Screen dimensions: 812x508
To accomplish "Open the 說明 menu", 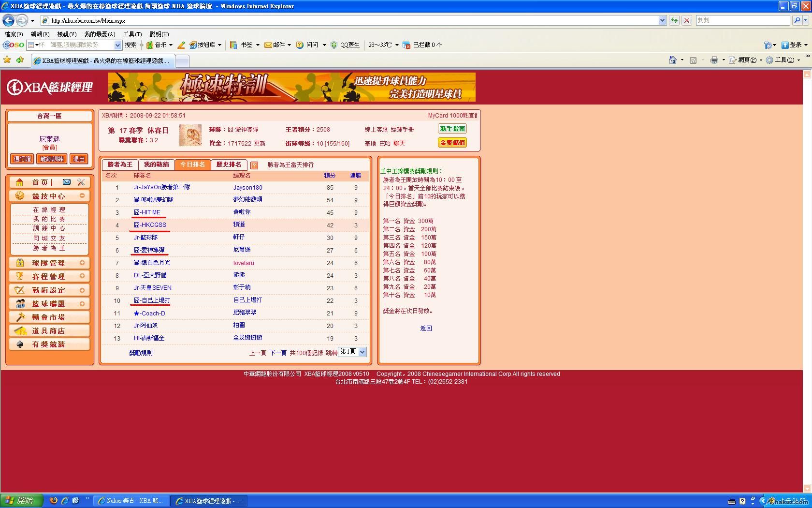I will (x=159, y=34).
